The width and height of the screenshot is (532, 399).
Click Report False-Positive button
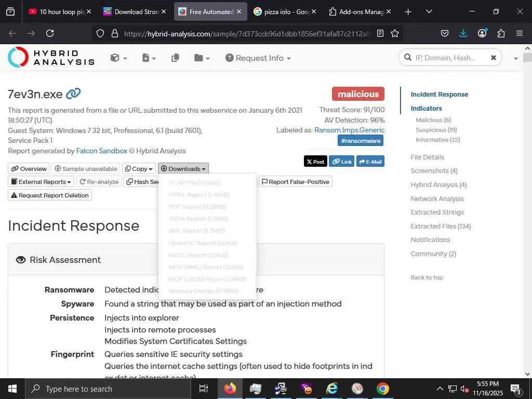point(296,182)
